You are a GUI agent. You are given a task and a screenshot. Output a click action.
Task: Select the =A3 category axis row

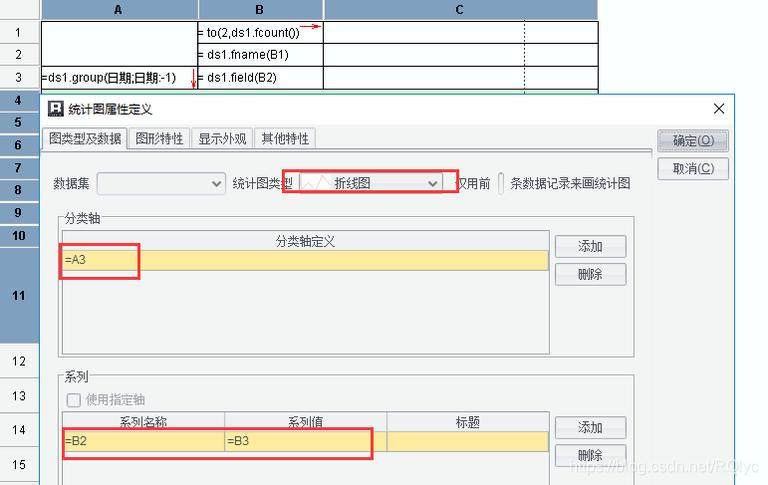click(305, 260)
